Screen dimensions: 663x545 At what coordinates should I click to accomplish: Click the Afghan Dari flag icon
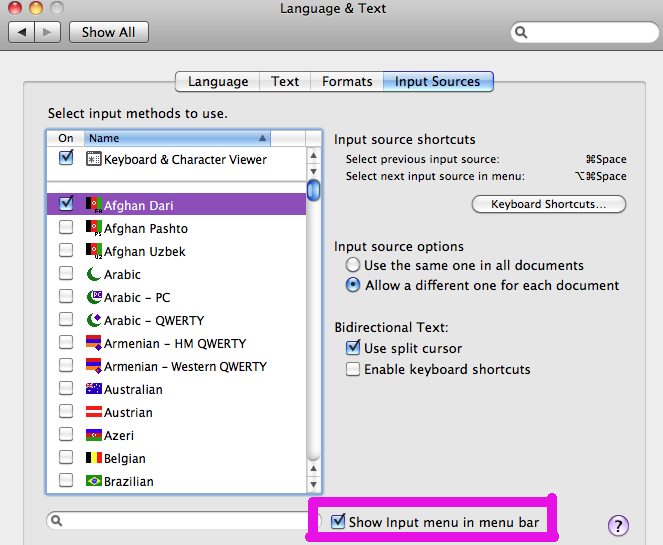93,205
